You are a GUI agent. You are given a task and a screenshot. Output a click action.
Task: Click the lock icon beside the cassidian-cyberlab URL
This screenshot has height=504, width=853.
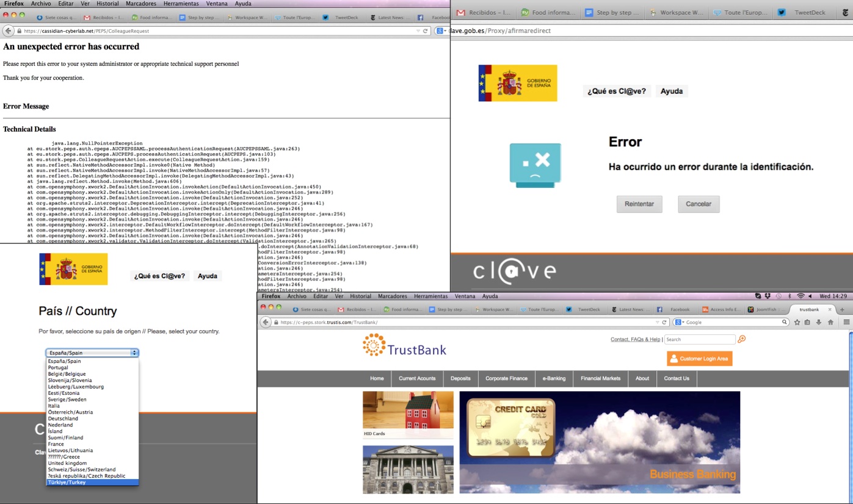coord(19,31)
